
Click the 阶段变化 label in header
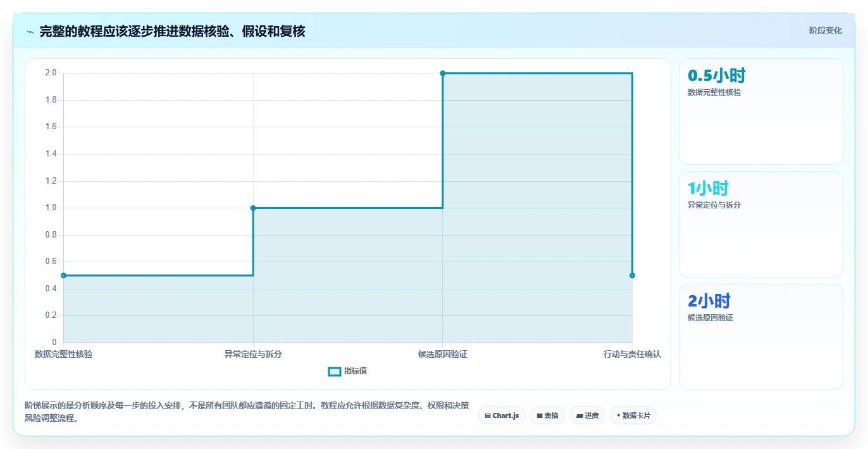click(x=825, y=30)
